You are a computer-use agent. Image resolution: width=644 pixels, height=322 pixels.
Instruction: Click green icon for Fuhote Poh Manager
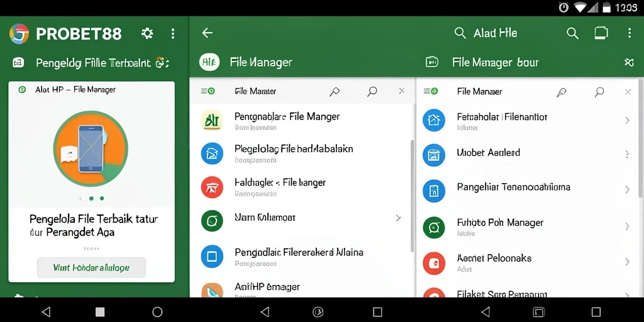(x=434, y=227)
